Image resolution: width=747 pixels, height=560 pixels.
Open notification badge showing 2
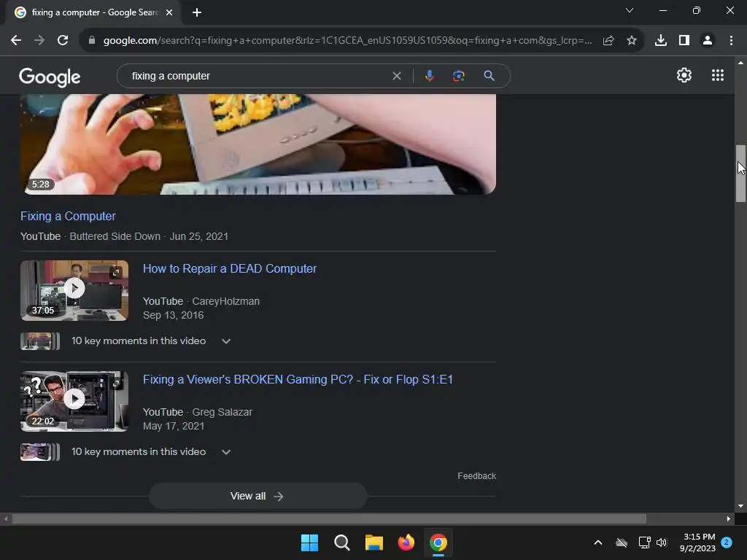[x=727, y=542]
